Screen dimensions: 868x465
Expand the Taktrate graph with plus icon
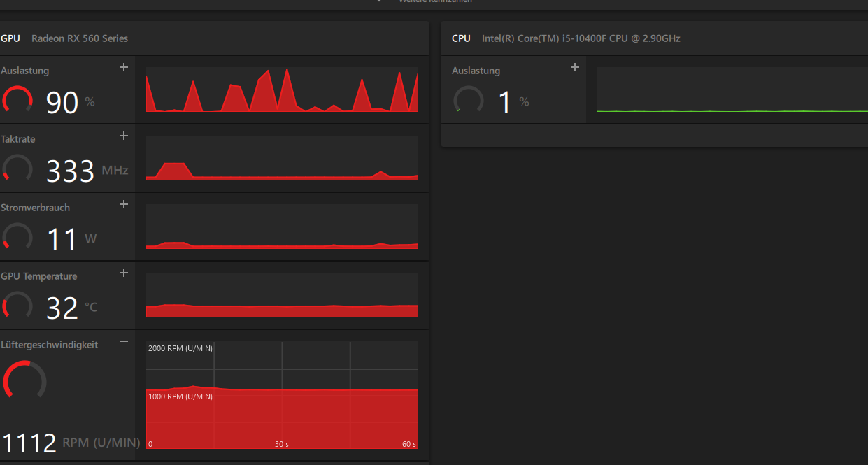point(124,136)
